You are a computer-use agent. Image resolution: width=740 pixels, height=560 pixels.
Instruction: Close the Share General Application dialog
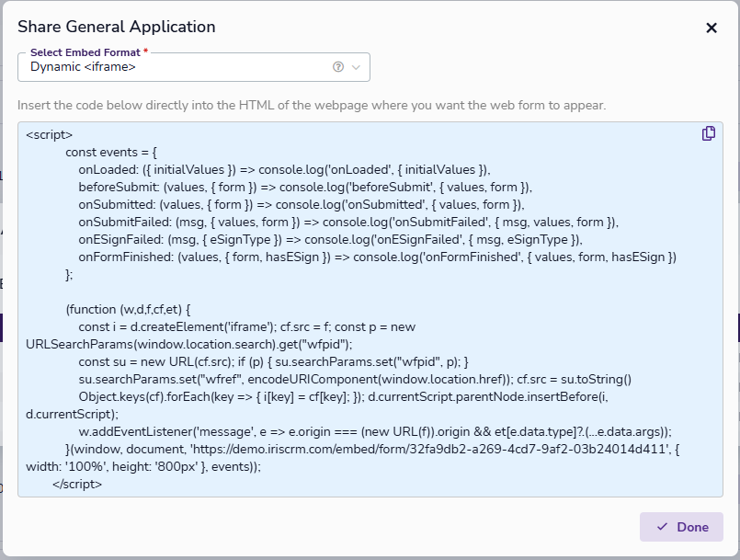(711, 28)
